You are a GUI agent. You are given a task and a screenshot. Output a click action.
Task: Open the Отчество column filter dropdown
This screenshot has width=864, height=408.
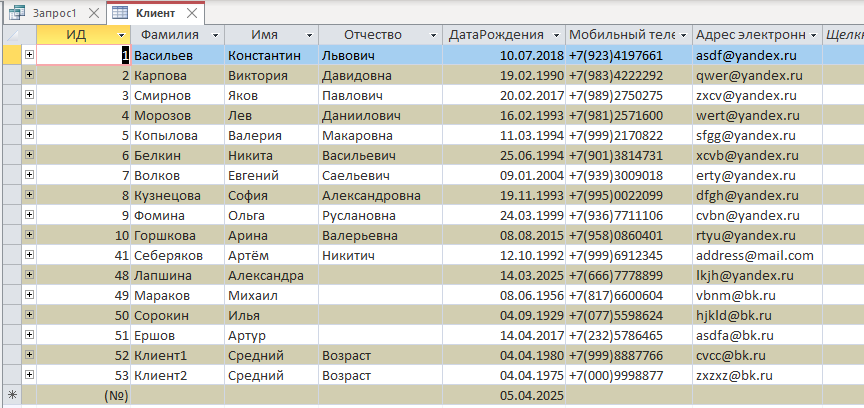(x=433, y=35)
